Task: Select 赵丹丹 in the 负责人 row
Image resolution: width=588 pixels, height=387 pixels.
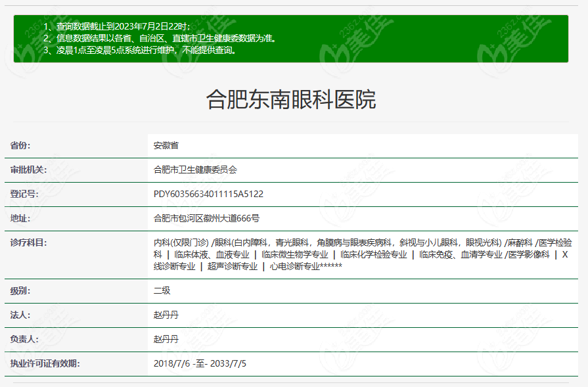Action: (166, 340)
